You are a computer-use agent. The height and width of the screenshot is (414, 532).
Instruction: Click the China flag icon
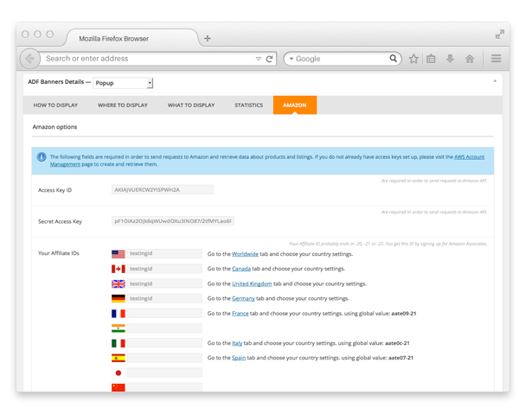pyautogui.click(x=119, y=387)
